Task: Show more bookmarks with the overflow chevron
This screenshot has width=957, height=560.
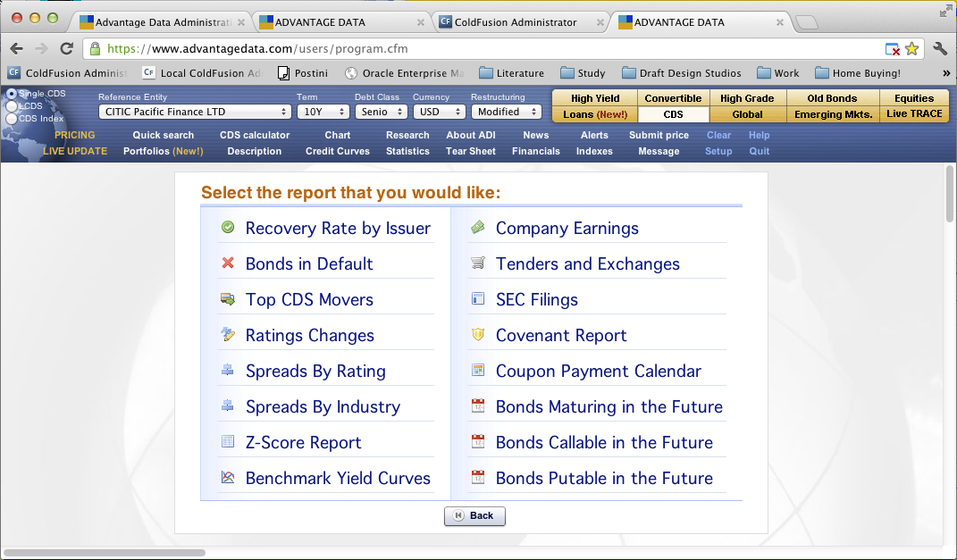Action: [946, 73]
